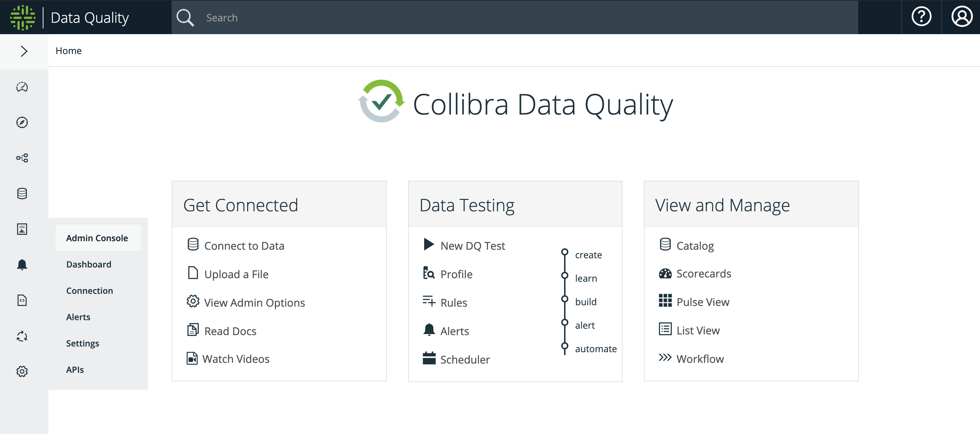Click the Workflow triple-chevron icon
The height and width of the screenshot is (434, 980).
[665, 357]
